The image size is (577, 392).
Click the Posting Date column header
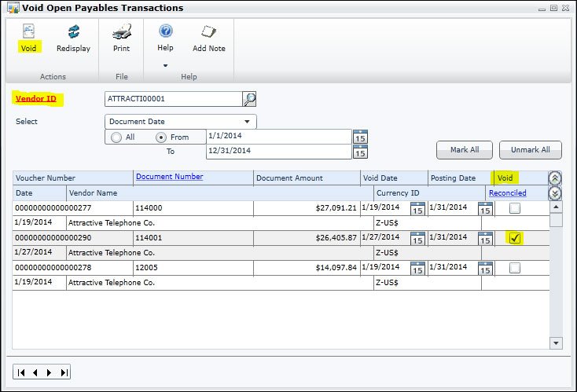(461, 178)
